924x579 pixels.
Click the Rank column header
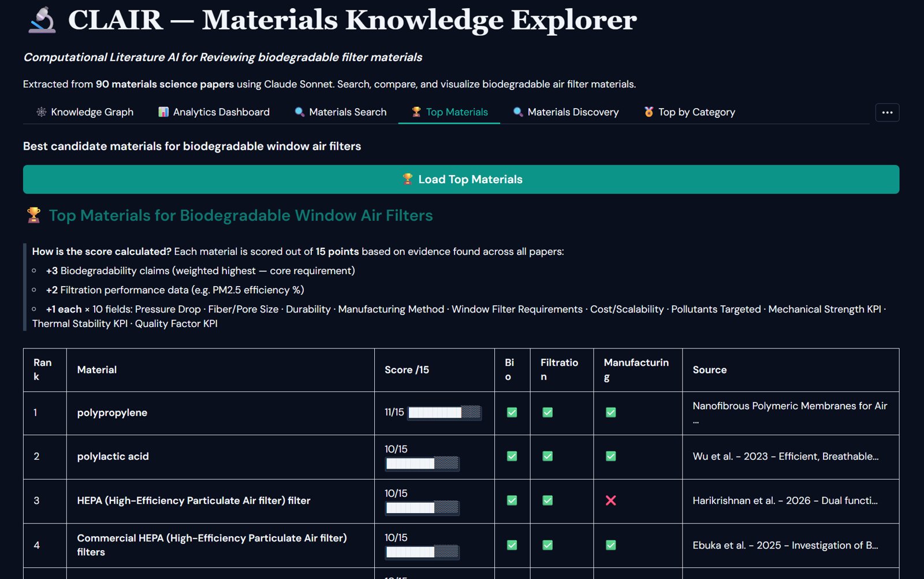(45, 370)
